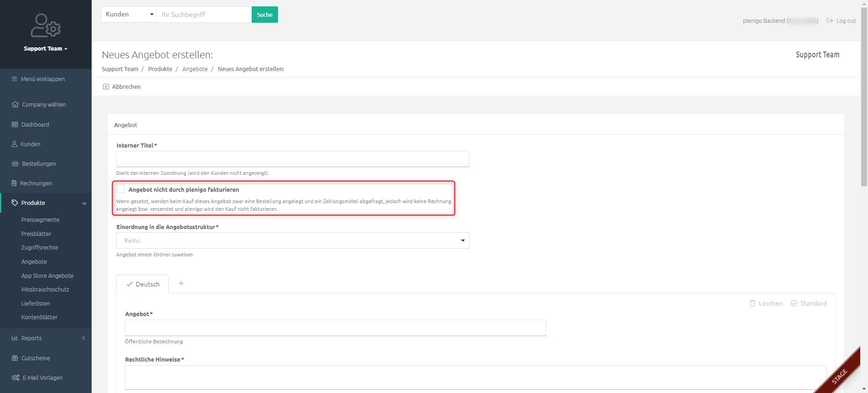Image resolution: width=868 pixels, height=393 pixels.
Task: Click the checkmark circle icon beside Standard
Action: click(x=794, y=303)
